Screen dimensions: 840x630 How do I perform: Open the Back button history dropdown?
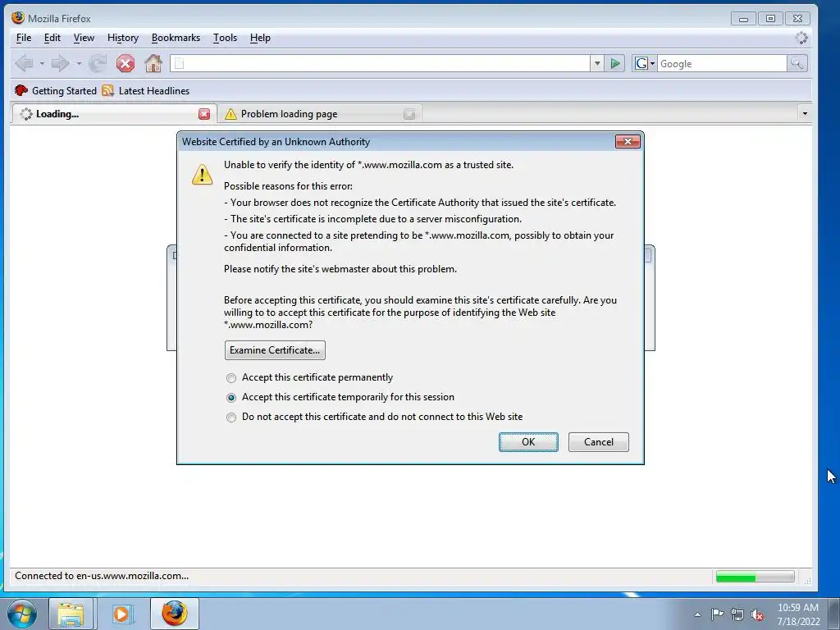[42, 64]
